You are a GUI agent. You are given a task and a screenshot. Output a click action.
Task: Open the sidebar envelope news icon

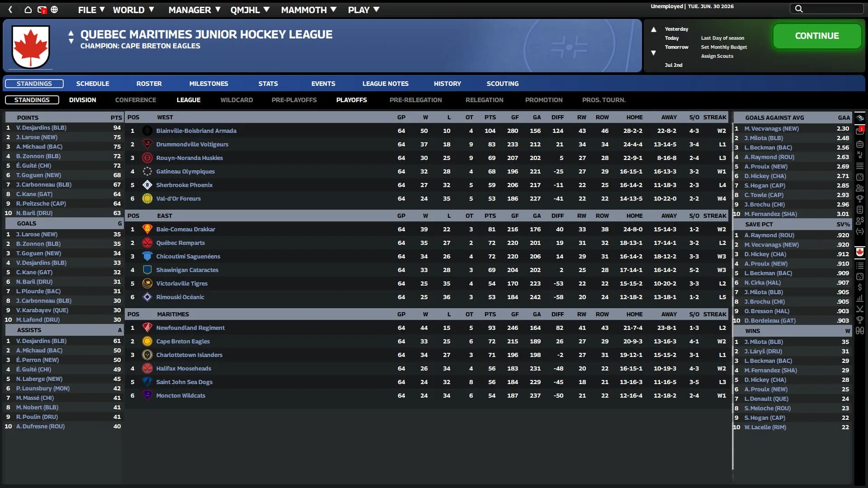coord(860,131)
